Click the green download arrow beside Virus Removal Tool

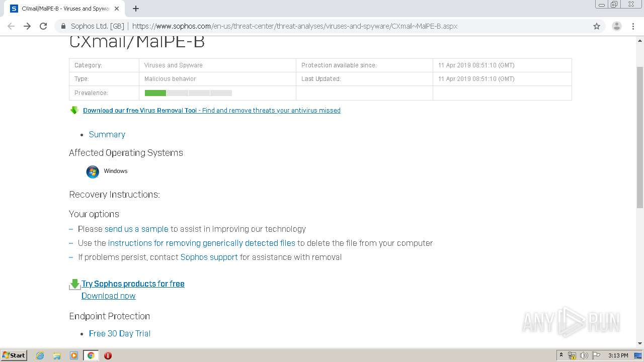click(74, 110)
